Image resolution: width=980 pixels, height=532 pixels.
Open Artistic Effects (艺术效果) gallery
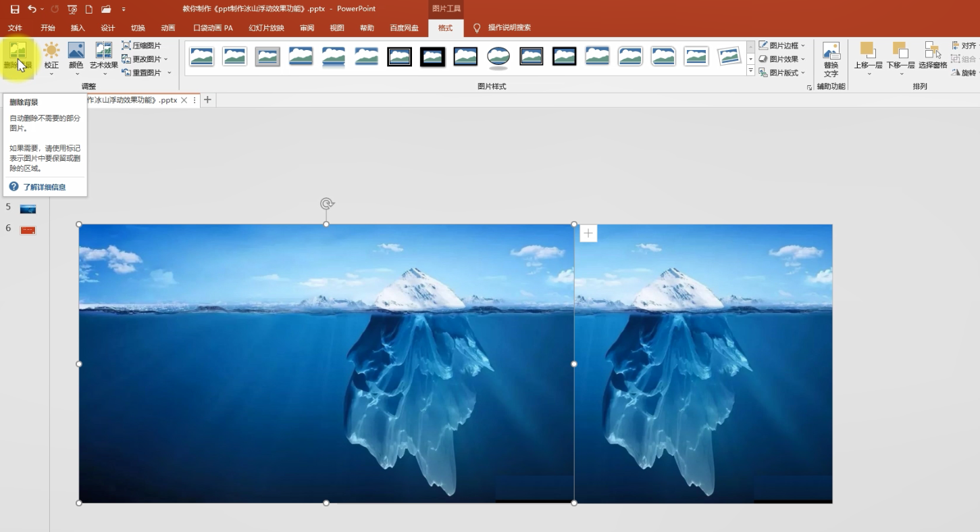point(104,57)
